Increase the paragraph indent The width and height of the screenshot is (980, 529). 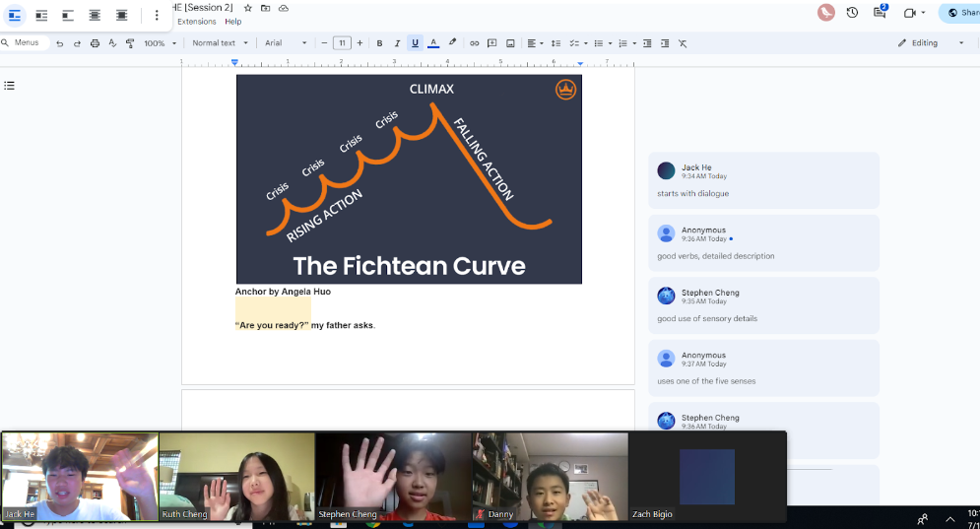coord(665,43)
